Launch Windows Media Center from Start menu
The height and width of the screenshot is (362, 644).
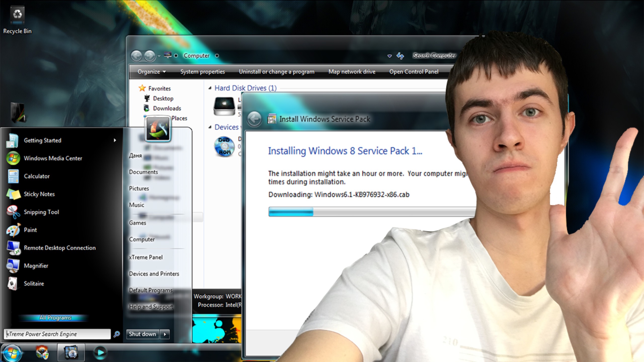[45, 158]
